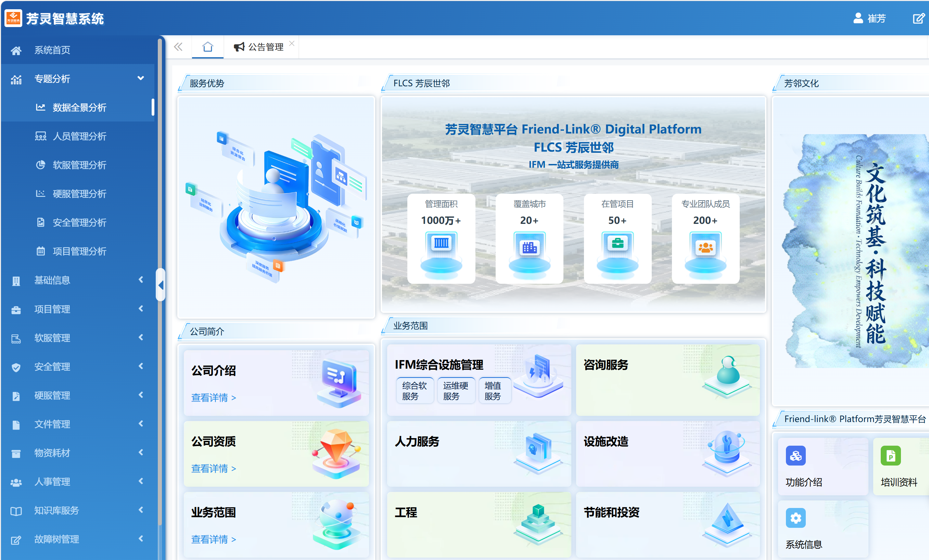Click the 培训资料 green file icon
Image resolution: width=929 pixels, height=560 pixels.
pos(891,456)
